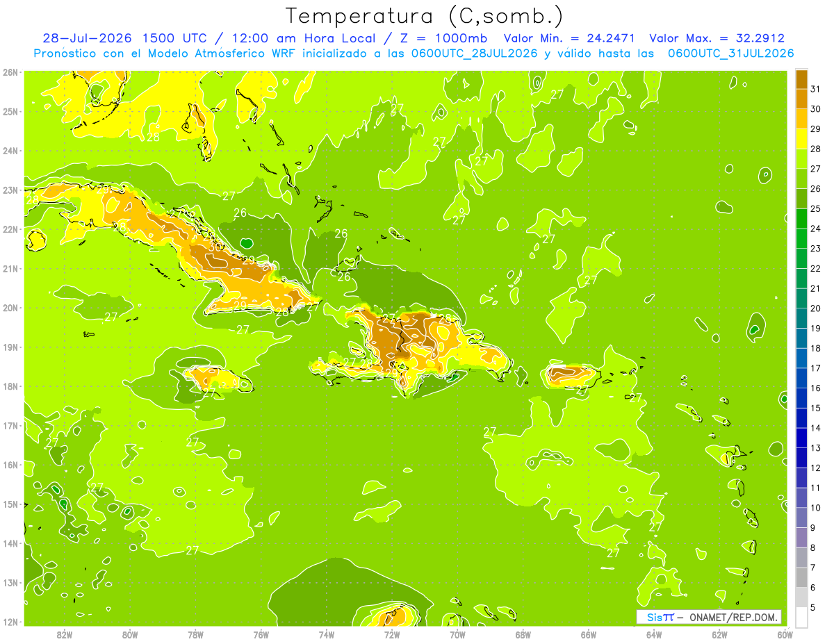Select the legend band between 30 and 31
834x644 pixels.
[x=801, y=99]
